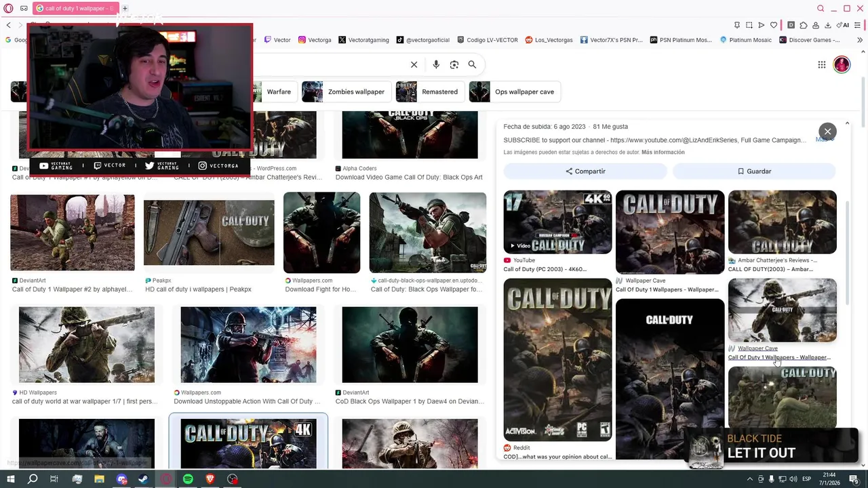Open the Peakpx HD call of duty thumbnail

click(x=209, y=232)
